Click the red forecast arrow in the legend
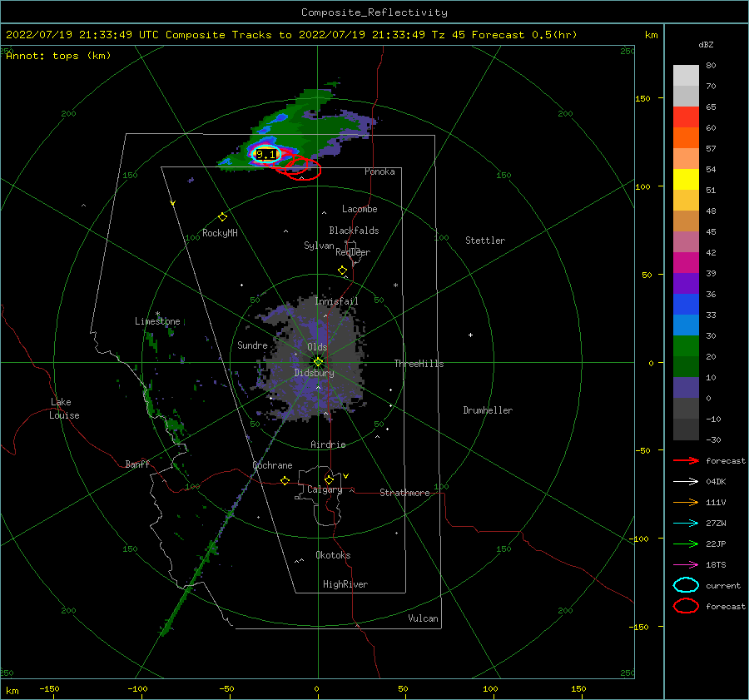Viewport: 749px width, 700px height. (x=686, y=460)
